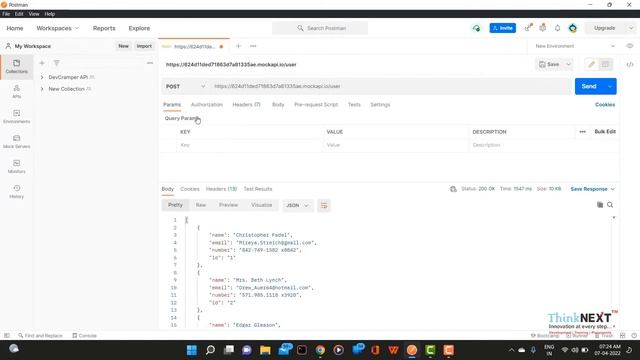
Task: Open the File menu
Action: tap(6, 14)
